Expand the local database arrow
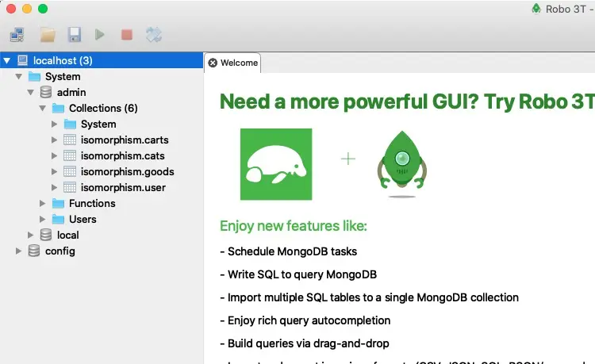Screen dimensions: 595x364 pyautogui.click(x=31, y=235)
